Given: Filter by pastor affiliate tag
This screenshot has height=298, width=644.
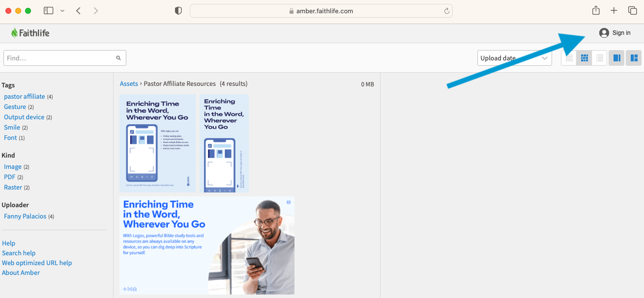Looking at the screenshot, I should [25, 97].
